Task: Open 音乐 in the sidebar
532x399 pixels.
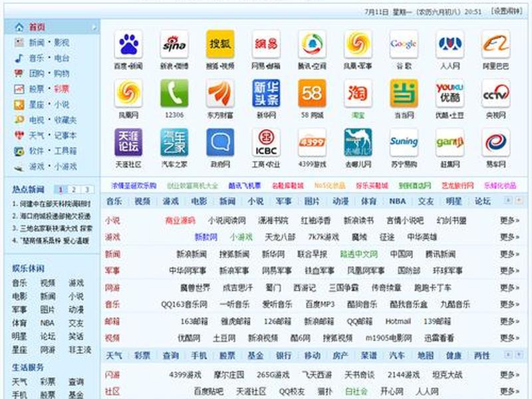Action: 37,58
